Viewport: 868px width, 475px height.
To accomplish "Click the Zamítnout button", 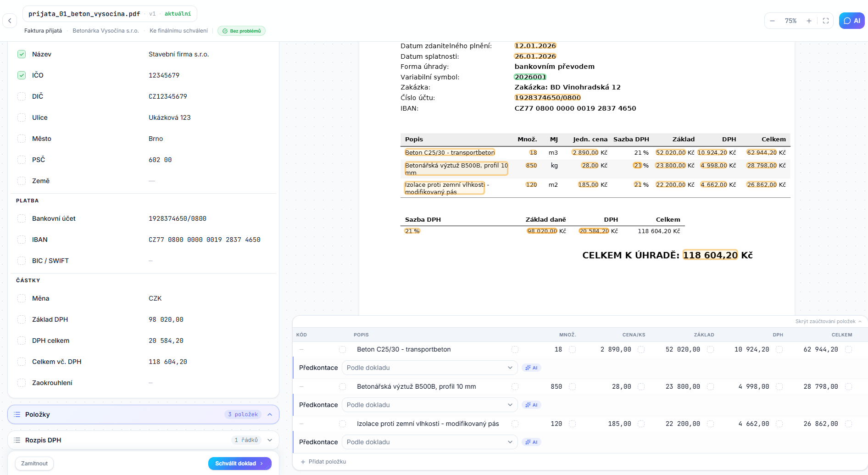I will [x=34, y=464].
